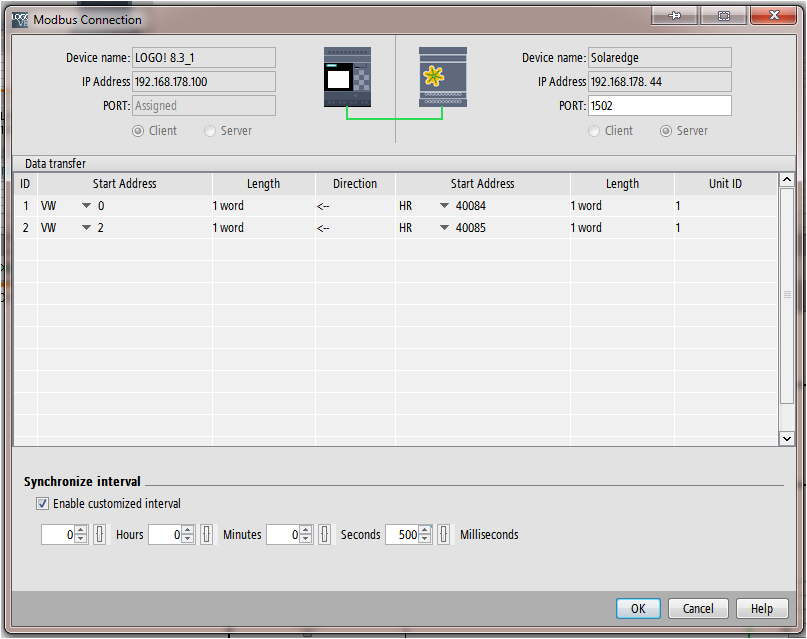Click the Solaredge PORT field showing 1502
The width and height of the screenshot is (807, 639).
[660, 105]
